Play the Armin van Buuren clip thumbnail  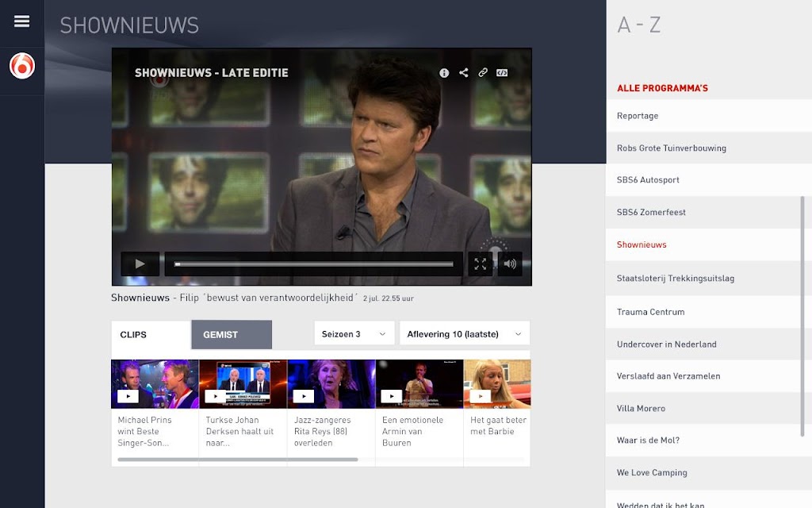[x=419, y=384]
